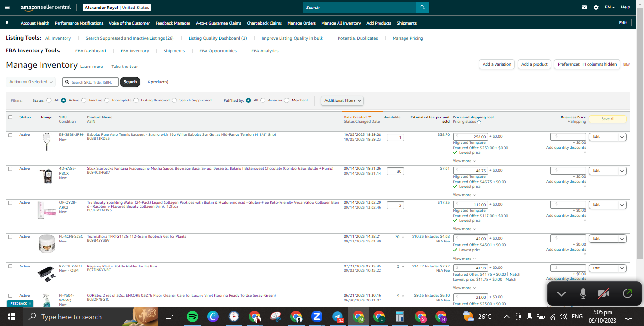Mute the microphone in the floating toolbar

click(583, 293)
